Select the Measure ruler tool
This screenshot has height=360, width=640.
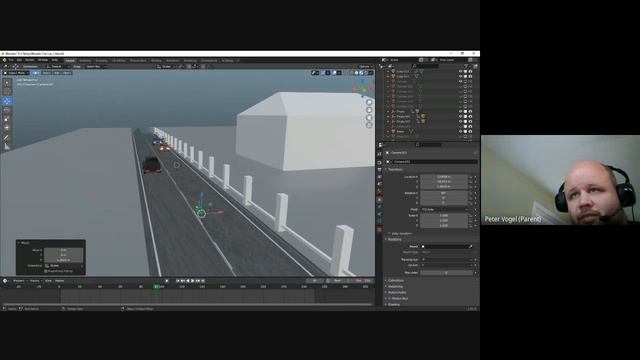[x=7, y=147]
